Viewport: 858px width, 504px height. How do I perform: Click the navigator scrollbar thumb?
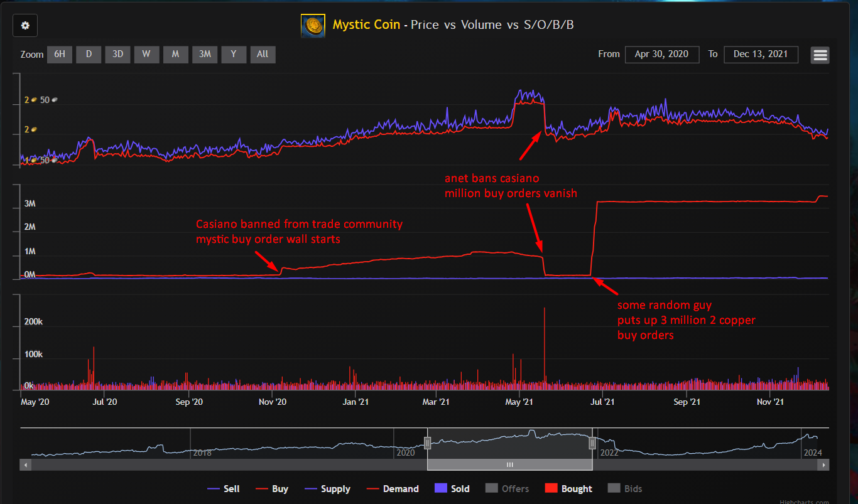pos(510,465)
